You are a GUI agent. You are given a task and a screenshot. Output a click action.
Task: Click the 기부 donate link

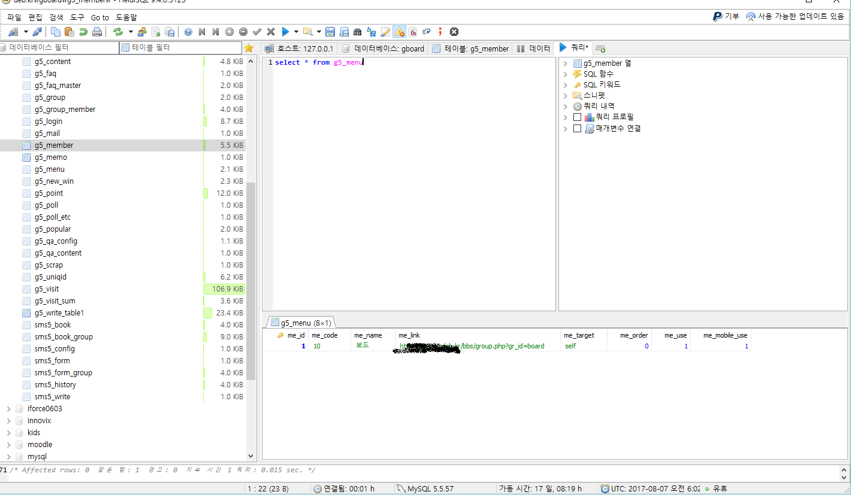[x=726, y=17]
